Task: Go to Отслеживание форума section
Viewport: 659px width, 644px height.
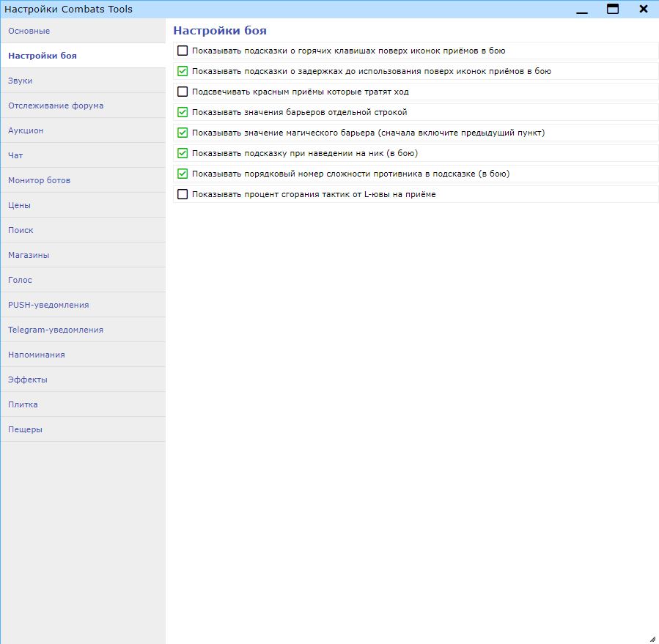Action: [84, 106]
